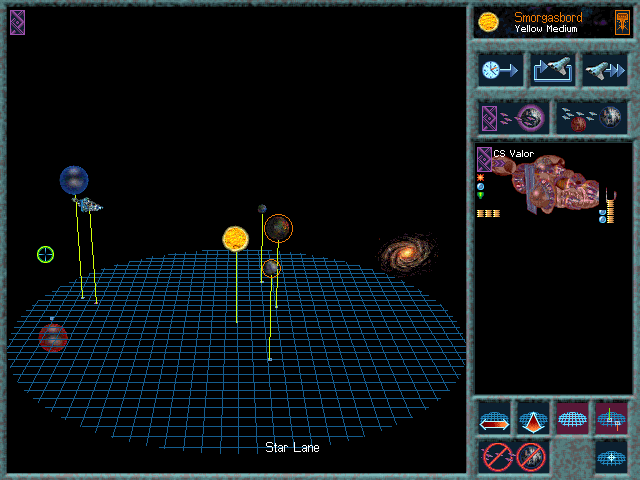Click the clock end-turn button
The image size is (640, 480).
pyautogui.click(x=500, y=70)
